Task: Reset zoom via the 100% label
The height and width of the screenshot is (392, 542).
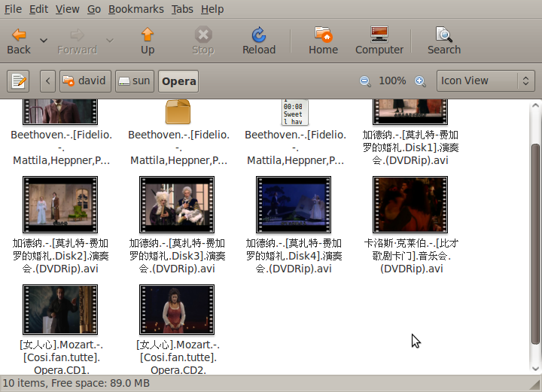Action: click(392, 81)
